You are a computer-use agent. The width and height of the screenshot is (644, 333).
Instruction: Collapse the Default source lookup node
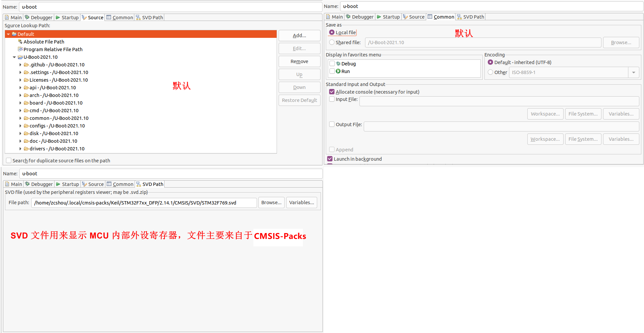tap(8, 34)
